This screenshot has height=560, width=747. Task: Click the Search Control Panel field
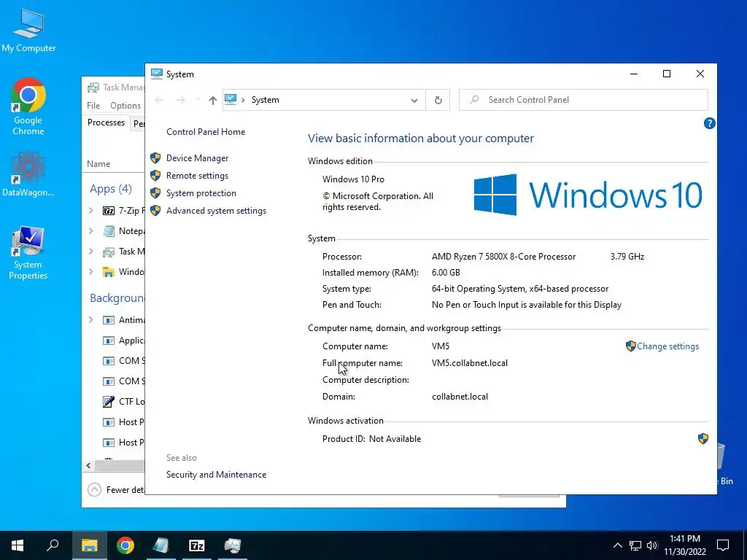coord(584,100)
